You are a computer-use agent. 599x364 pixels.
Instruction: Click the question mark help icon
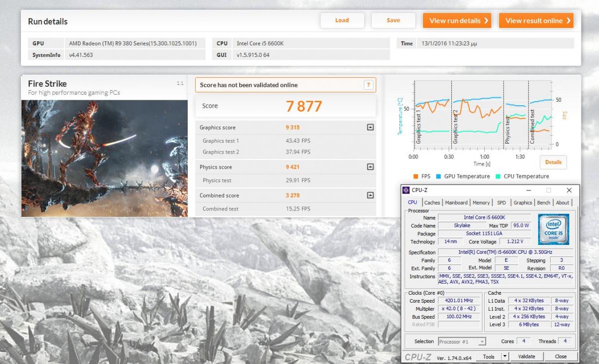(368, 85)
